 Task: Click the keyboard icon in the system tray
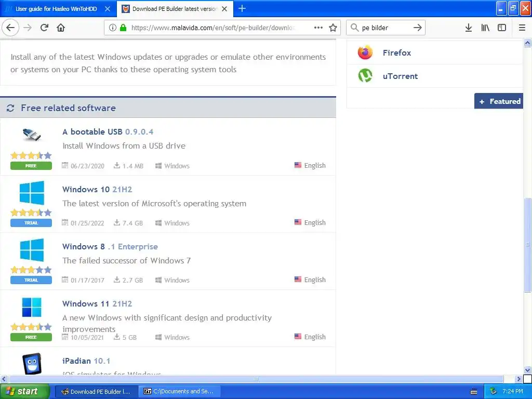tap(474, 392)
